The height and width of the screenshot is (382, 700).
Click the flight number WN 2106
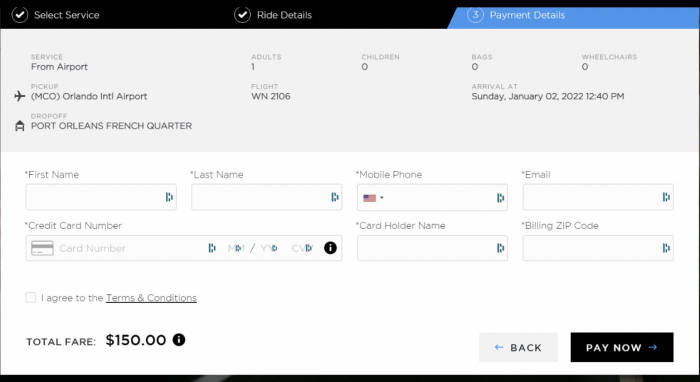point(271,96)
